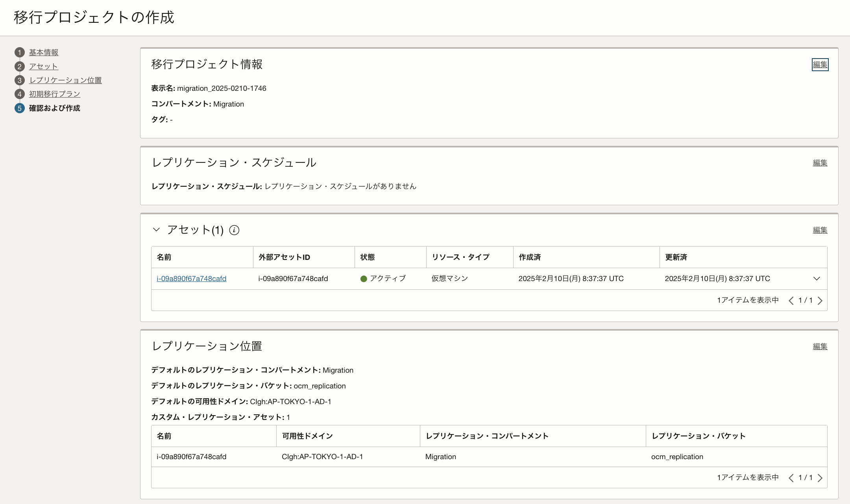Viewport: 850px width, 504px height.
Task: Open the 基本情報 wizard step
Action: (x=44, y=52)
